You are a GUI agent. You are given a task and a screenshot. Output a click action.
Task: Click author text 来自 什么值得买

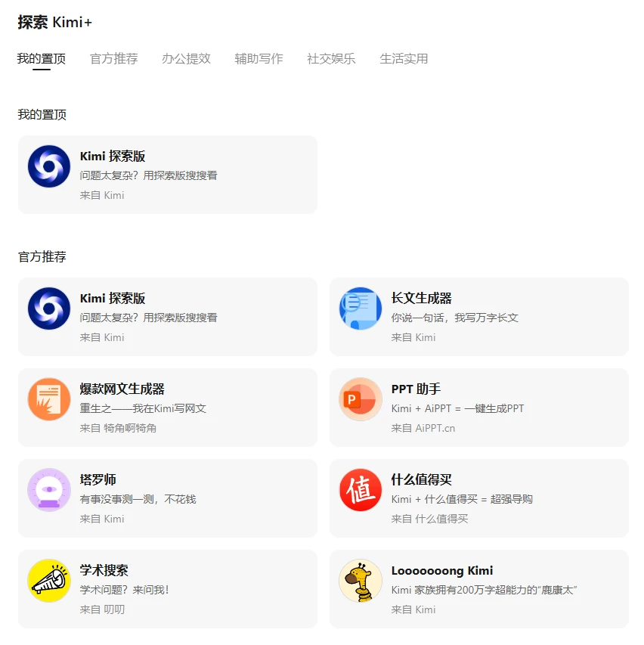(x=429, y=519)
